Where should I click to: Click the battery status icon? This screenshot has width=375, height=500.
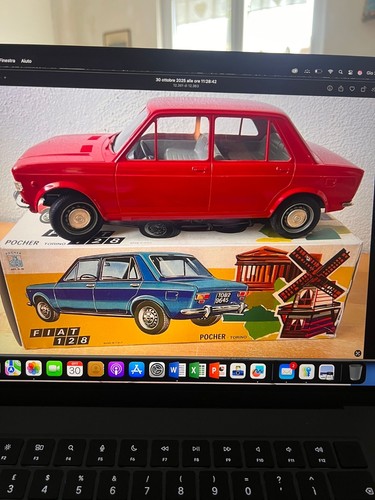click(x=319, y=71)
